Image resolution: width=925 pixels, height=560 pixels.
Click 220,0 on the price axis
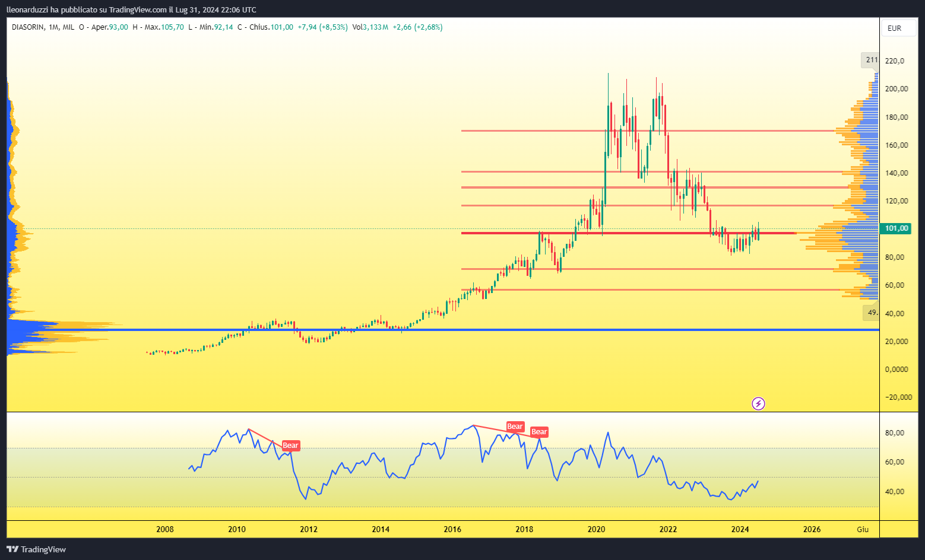(x=895, y=61)
